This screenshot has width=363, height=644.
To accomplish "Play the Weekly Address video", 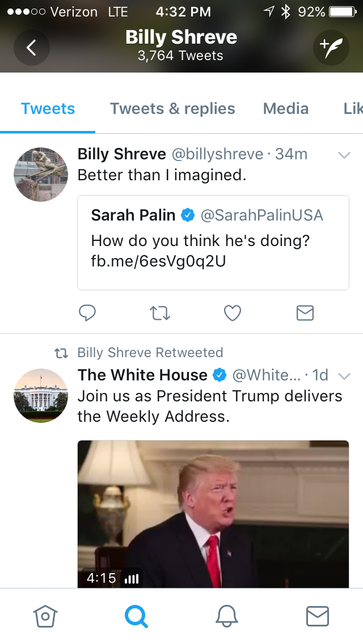I will pos(213,513).
